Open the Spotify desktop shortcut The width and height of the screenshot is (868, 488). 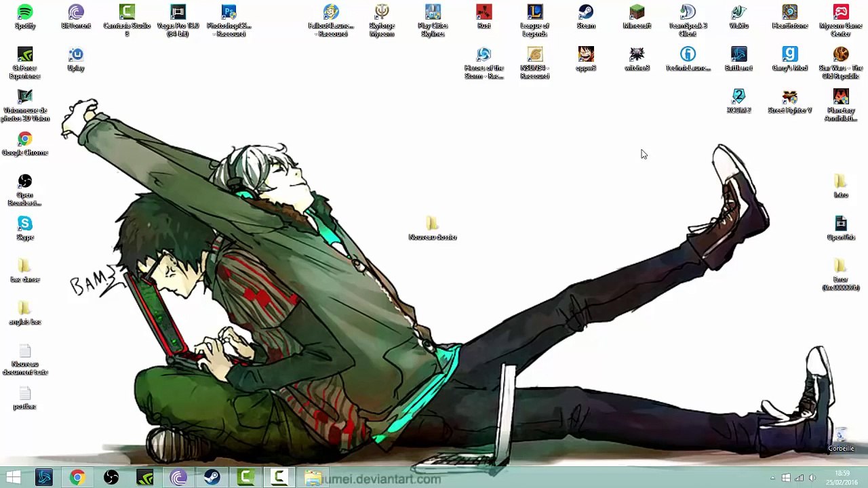pos(25,18)
